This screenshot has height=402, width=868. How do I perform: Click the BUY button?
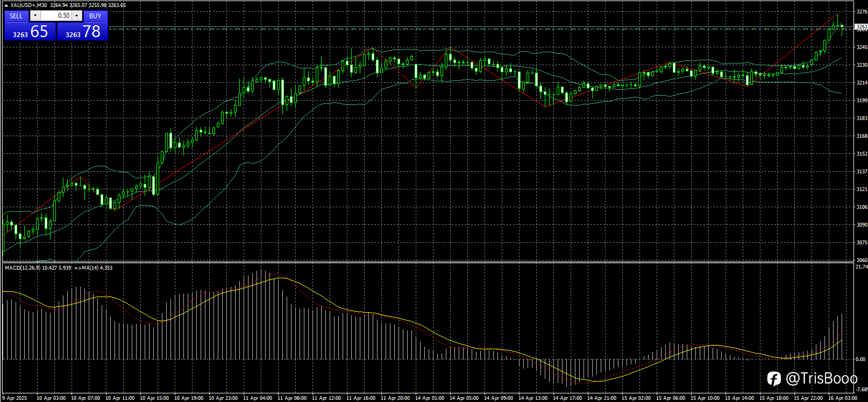95,16
